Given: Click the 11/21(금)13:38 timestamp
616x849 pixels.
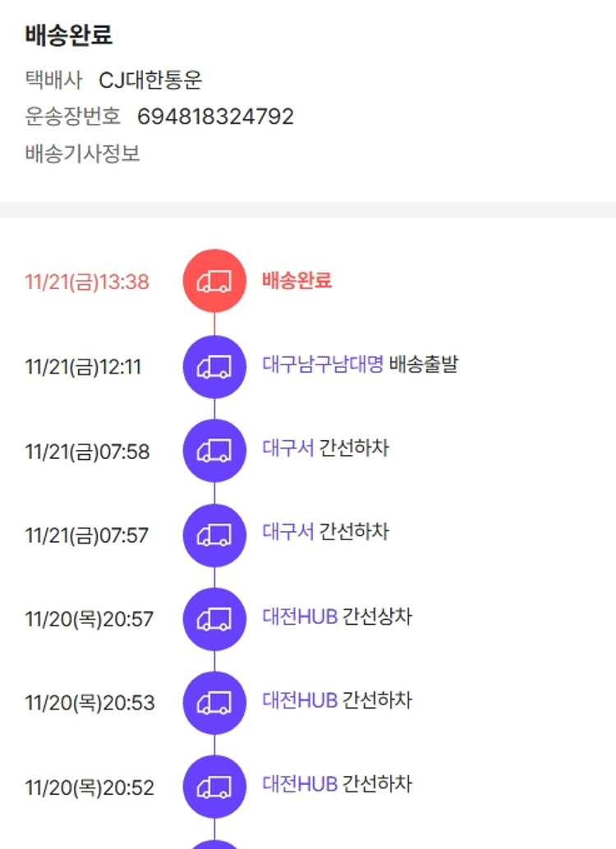Looking at the screenshot, I should coord(87,282).
